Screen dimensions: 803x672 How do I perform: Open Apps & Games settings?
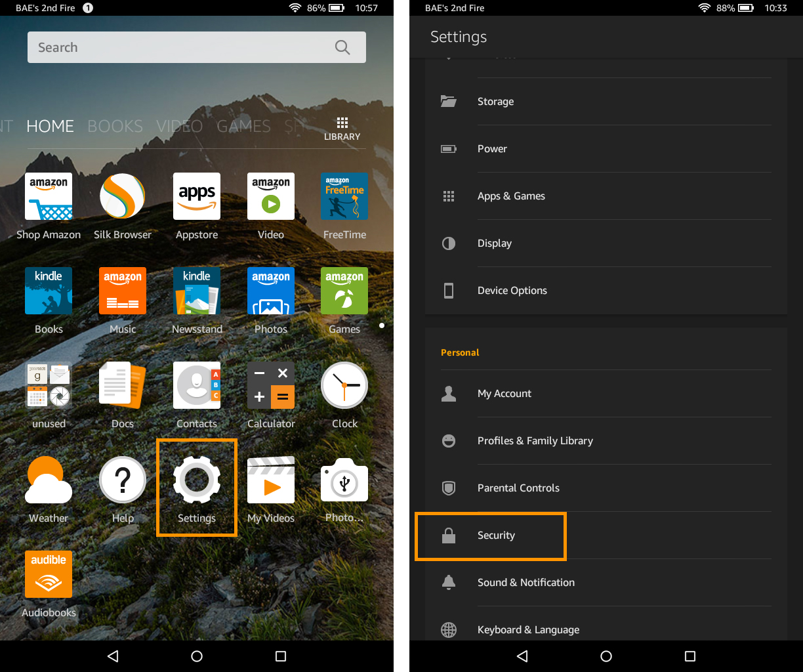[x=606, y=196]
